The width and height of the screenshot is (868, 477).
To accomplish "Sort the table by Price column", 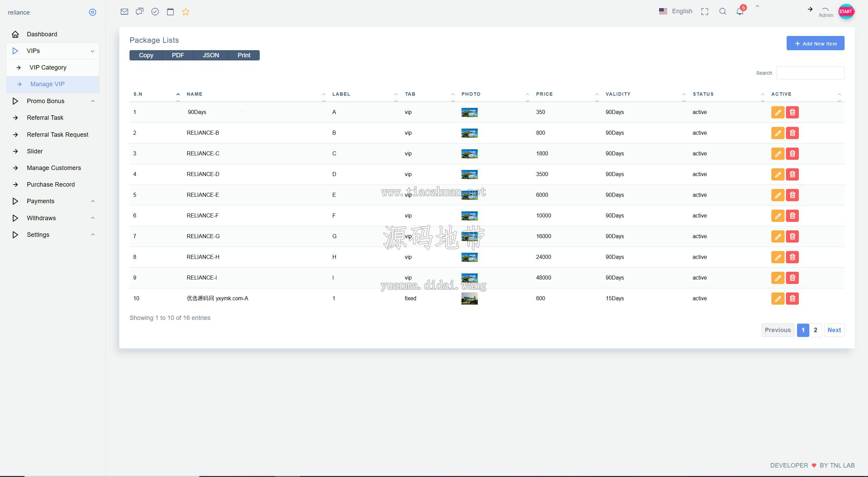I will point(544,94).
